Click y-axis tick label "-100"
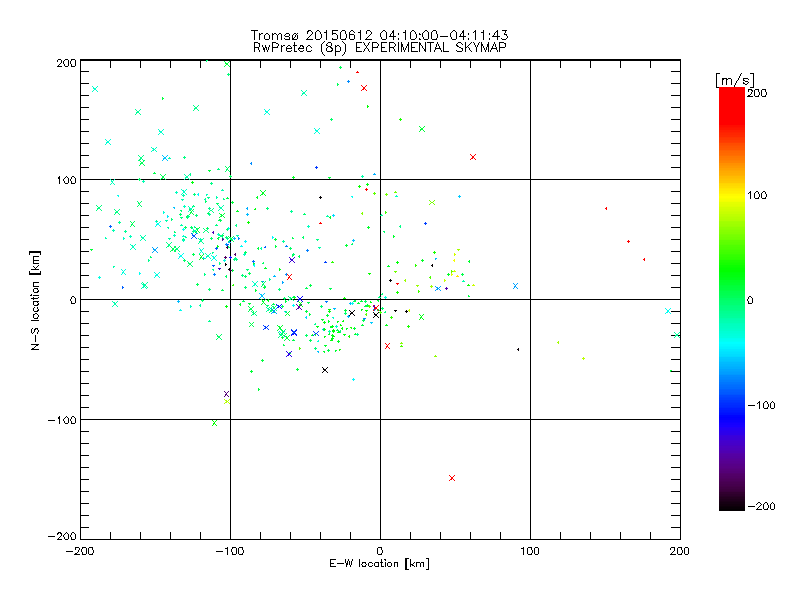800x600 pixels. 62,420
